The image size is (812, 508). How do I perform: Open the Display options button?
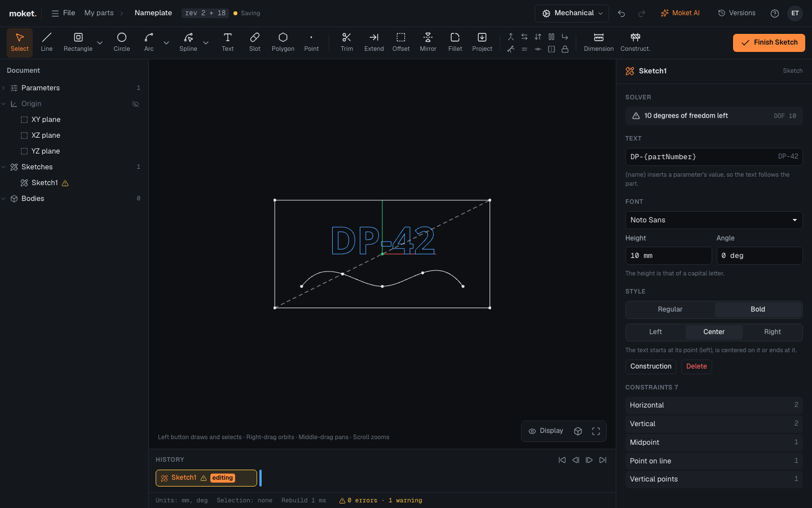[546, 431]
